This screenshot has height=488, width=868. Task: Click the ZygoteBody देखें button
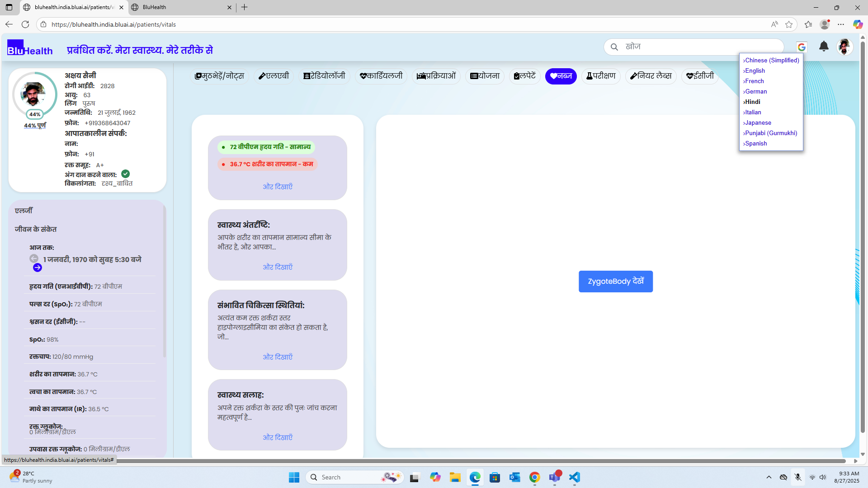[x=615, y=282]
